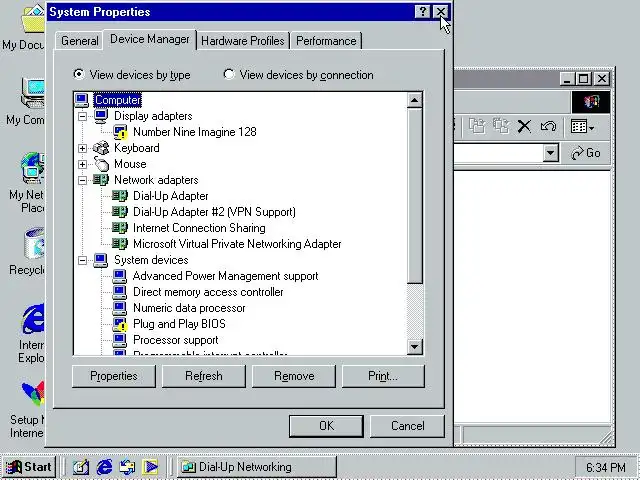Collapse the Network adapters branch
Screen dimensions: 640x480
coord(82,180)
